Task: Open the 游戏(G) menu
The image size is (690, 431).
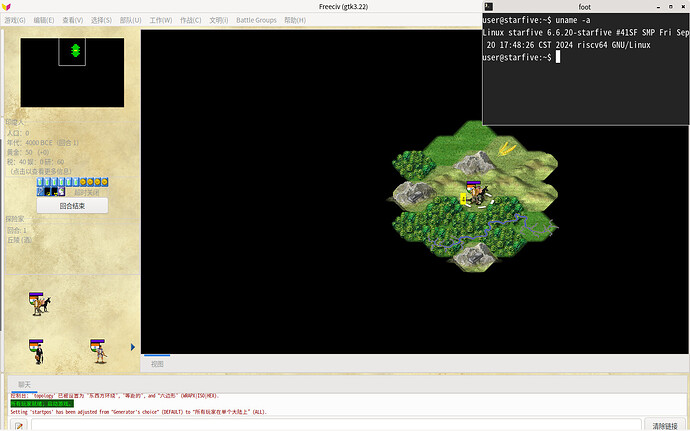Action: click(15, 20)
